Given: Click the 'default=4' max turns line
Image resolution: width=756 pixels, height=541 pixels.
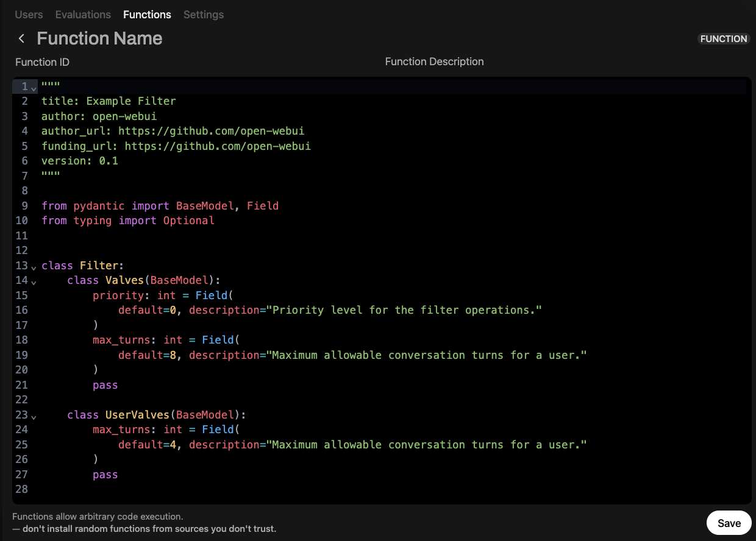Looking at the screenshot, I should pyautogui.click(x=352, y=445).
